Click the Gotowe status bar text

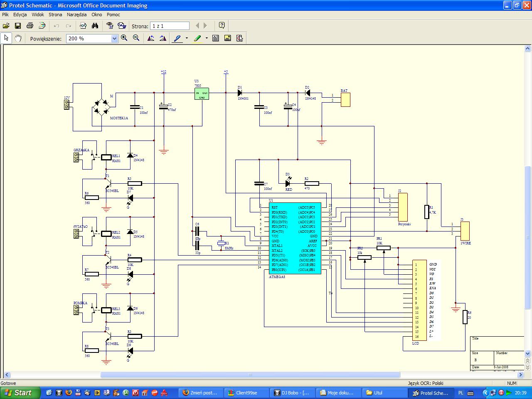8,383
